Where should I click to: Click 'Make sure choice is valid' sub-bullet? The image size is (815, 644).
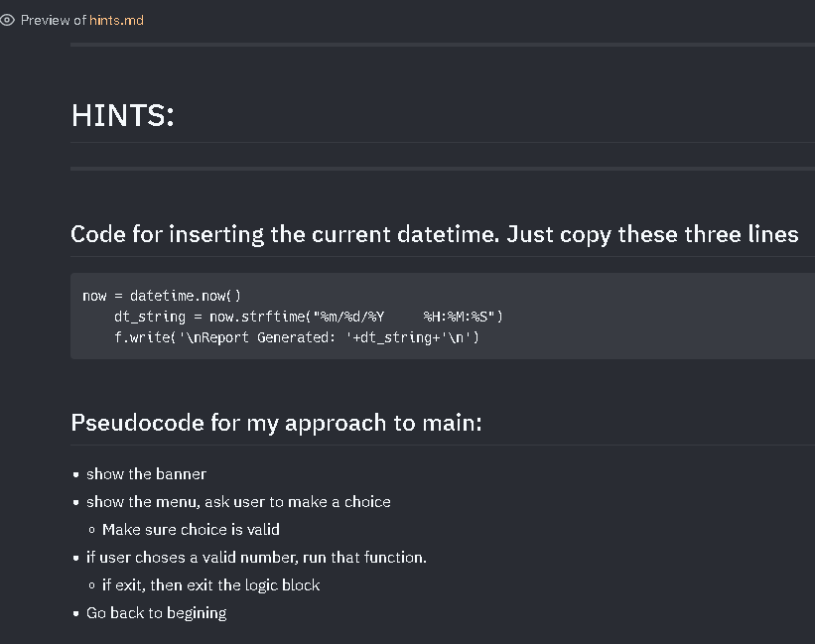click(x=191, y=530)
